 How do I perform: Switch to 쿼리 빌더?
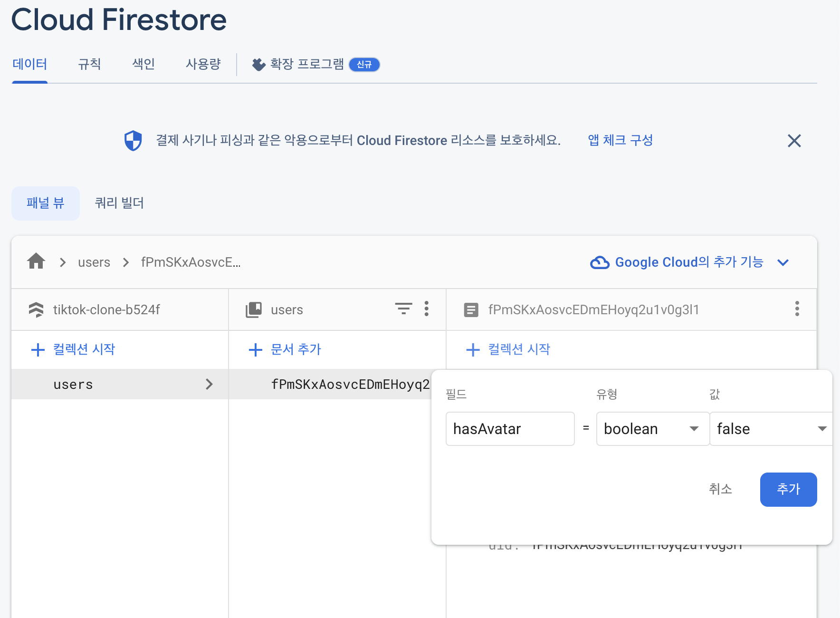tap(119, 203)
